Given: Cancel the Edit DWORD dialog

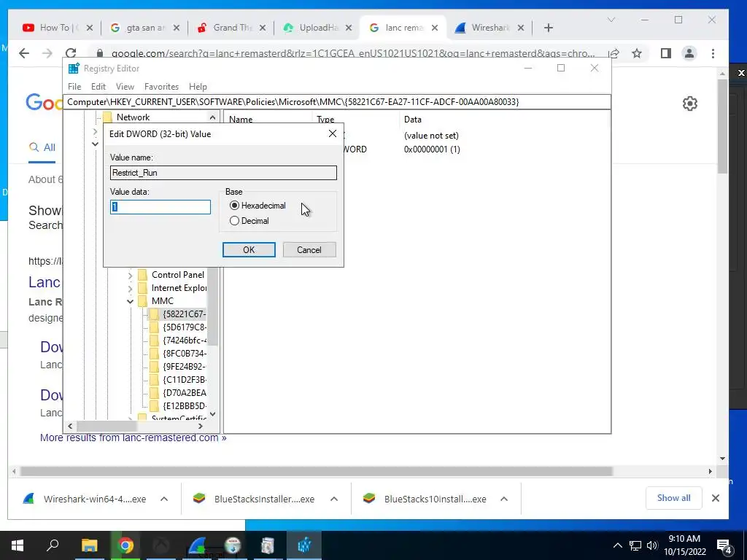Looking at the screenshot, I should (x=309, y=250).
